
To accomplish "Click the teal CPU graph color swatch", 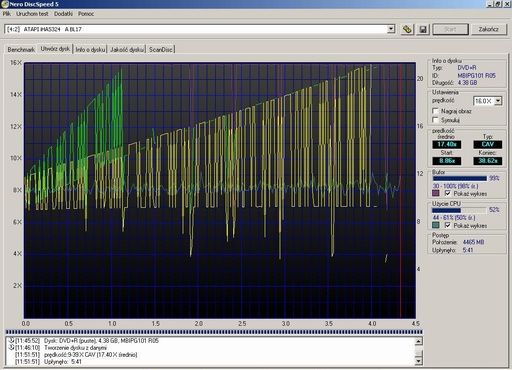I will 436,226.
